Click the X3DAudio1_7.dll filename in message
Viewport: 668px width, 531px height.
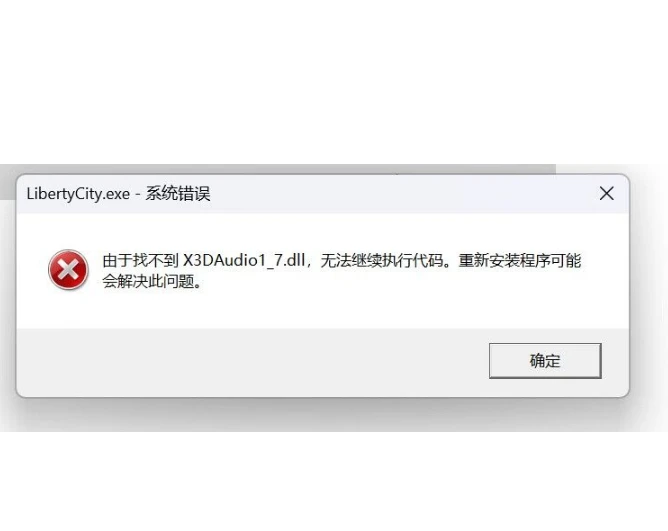point(244,260)
